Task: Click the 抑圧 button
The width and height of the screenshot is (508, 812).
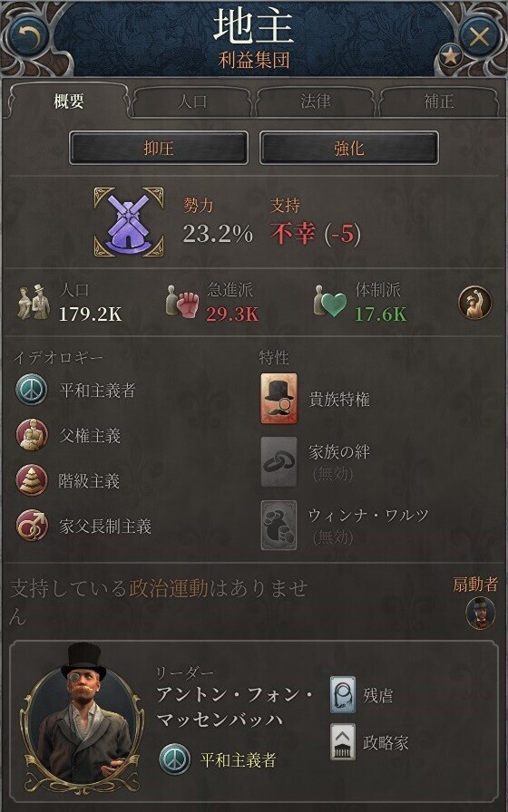Action: (159, 148)
